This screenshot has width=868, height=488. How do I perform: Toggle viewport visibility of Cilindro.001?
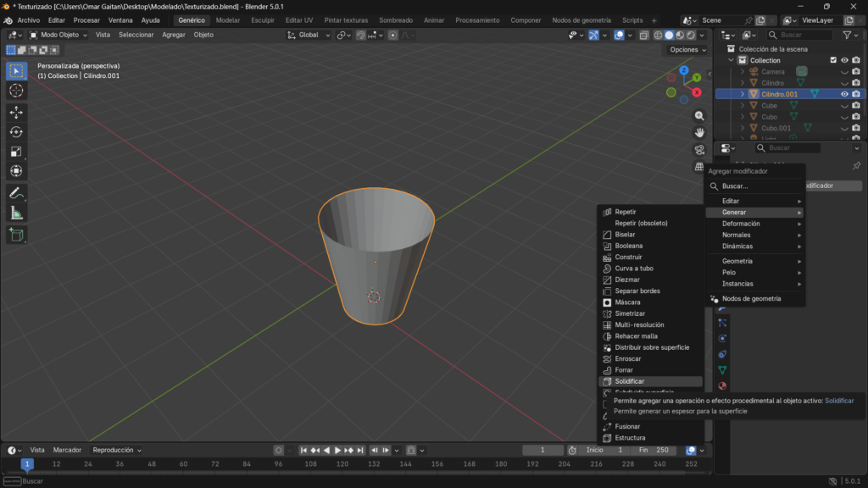coord(843,94)
